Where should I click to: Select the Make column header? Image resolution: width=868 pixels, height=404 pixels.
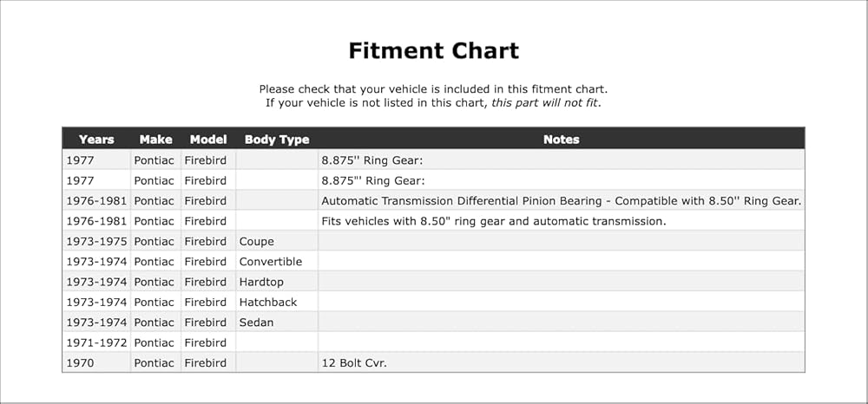(155, 140)
